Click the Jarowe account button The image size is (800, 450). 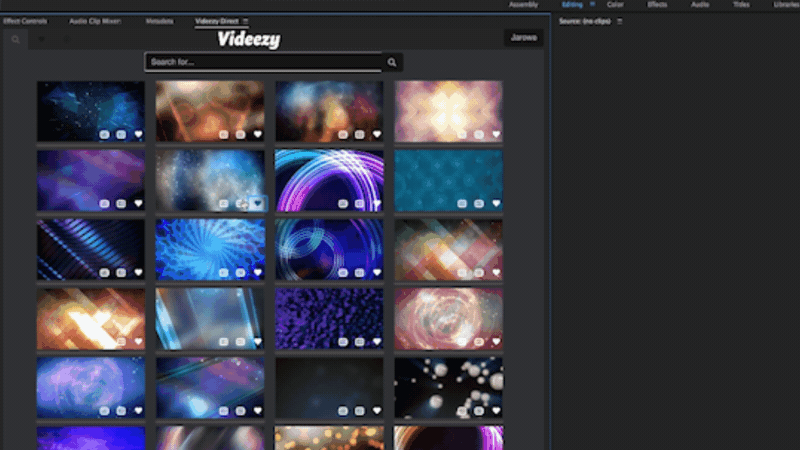point(523,39)
